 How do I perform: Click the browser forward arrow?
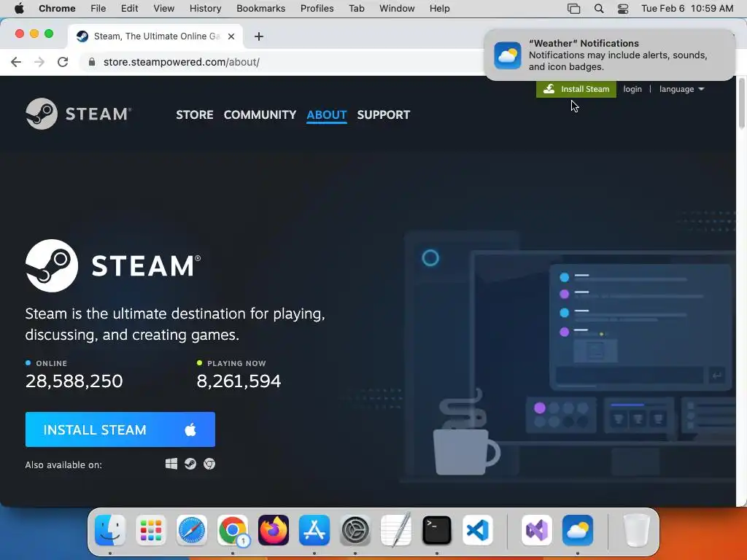pos(39,62)
